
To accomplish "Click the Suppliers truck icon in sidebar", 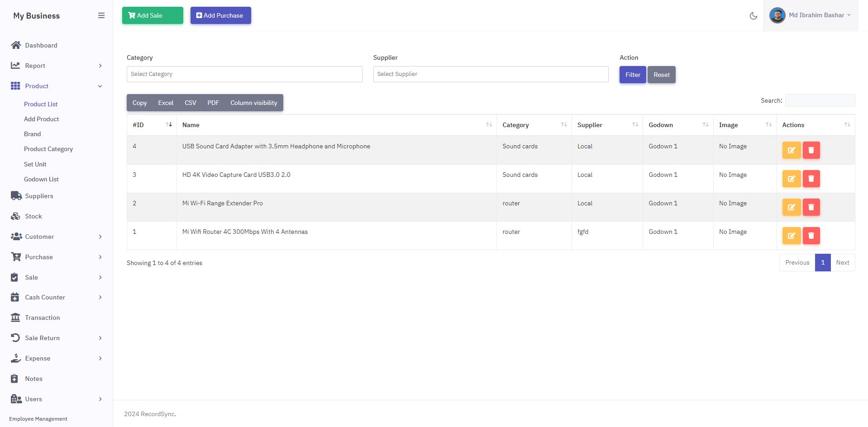I will [16, 196].
